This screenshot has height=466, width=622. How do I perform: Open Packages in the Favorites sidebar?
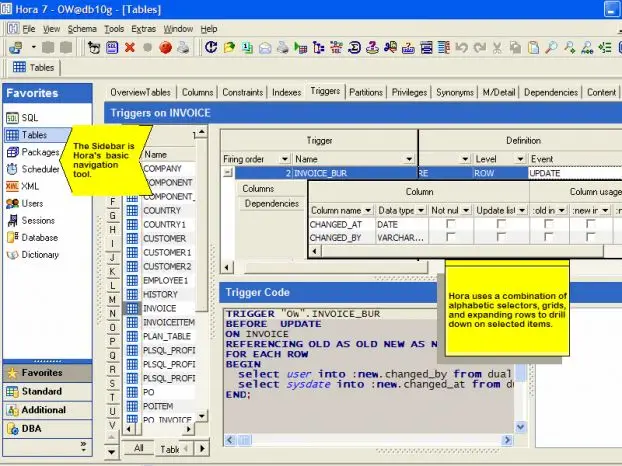33,152
